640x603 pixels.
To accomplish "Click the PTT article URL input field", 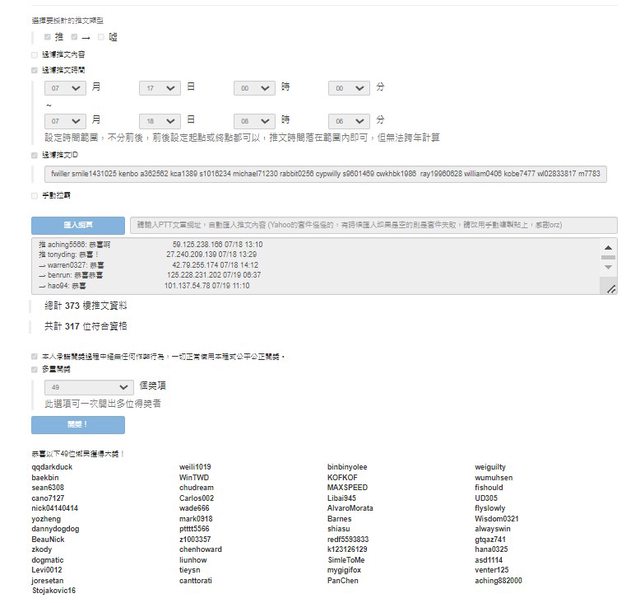I will pyautogui.click(x=374, y=226).
